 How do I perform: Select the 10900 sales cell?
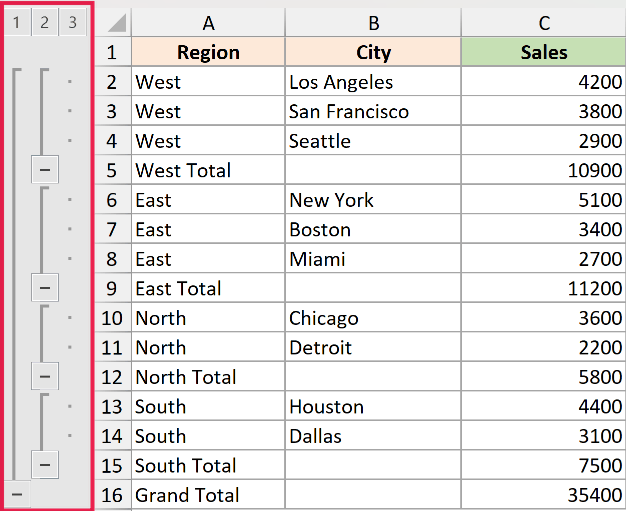(x=544, y=170)
